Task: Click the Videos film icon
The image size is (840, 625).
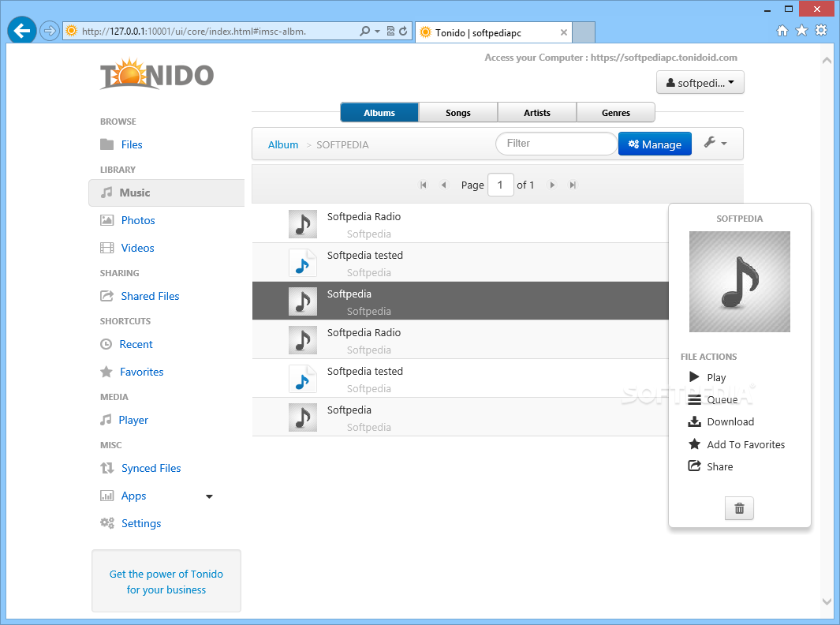Action: [x=107, y=248]
